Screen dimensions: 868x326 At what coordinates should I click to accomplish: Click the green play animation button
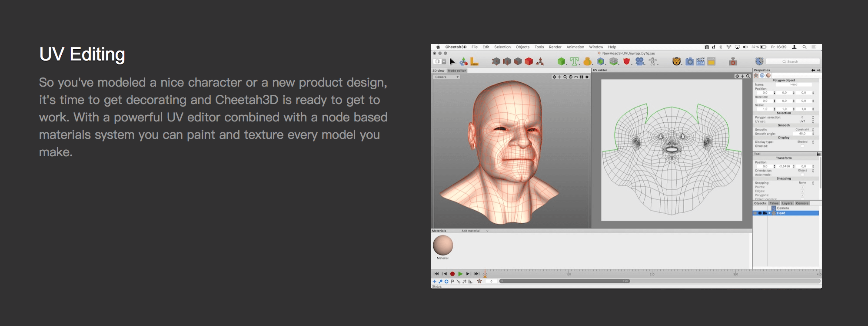click(x=460, y=274)
